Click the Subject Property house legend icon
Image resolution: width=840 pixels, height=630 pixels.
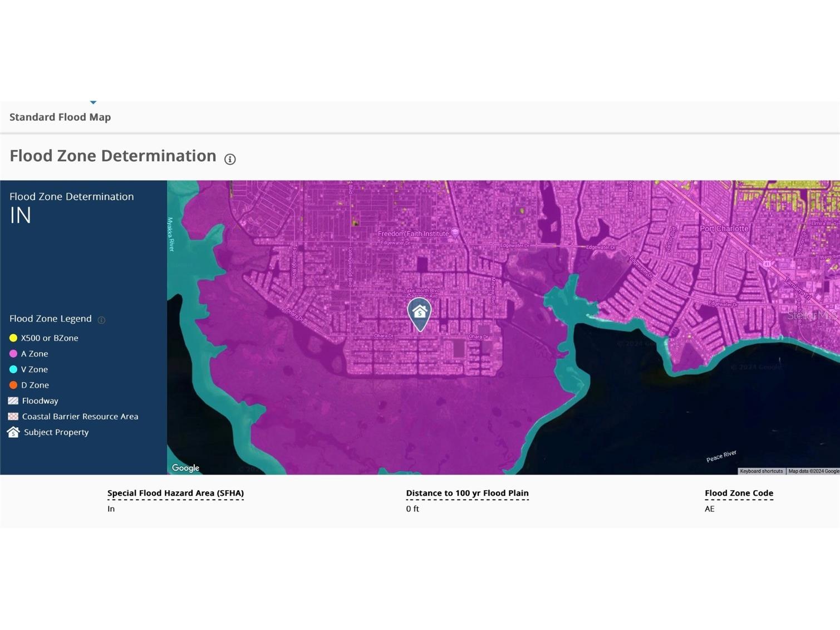point(13,432)
